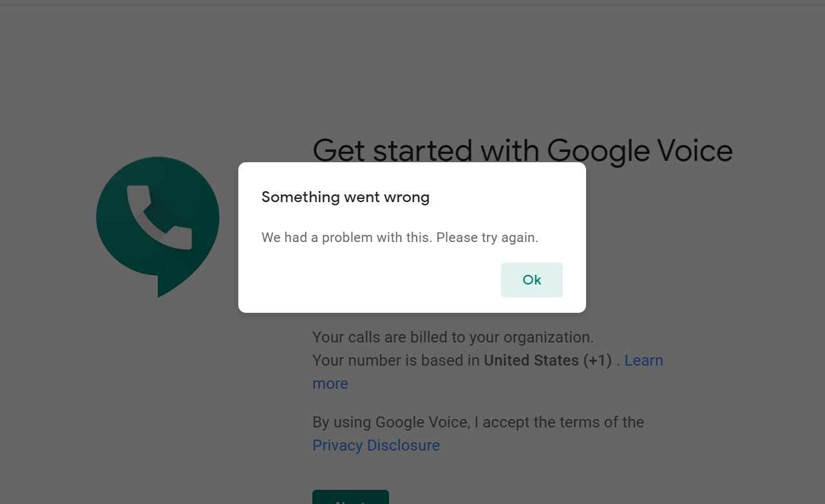Click the Ok button in the error dialog

pyautogui.click(x=531, y=280)
